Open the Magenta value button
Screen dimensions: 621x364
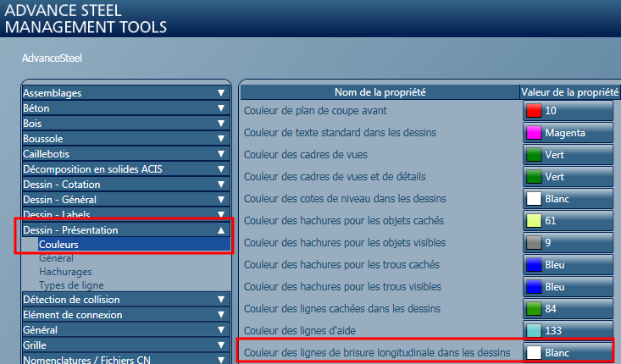(x=568, y=133)
